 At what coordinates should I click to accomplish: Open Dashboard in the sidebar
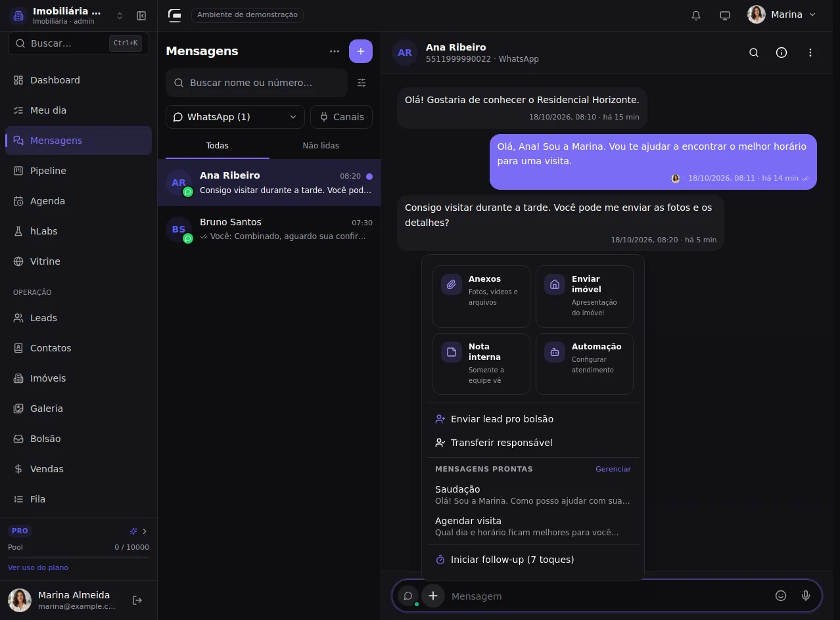tap(78, 80)
